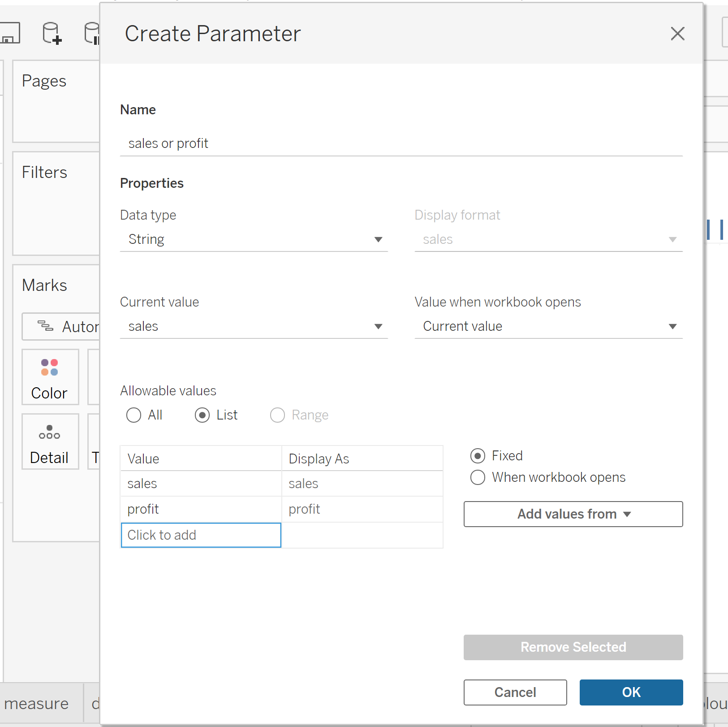Image resolution: width=728 pixels, height=727 pixels.
Task: Select the profit cell in Value column
Action: coord(201,509)
